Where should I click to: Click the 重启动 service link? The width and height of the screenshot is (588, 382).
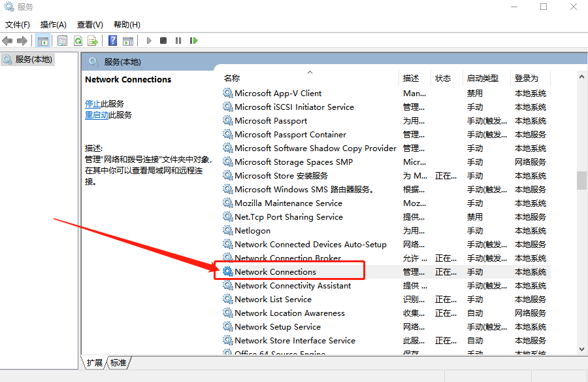coord(96,114)
